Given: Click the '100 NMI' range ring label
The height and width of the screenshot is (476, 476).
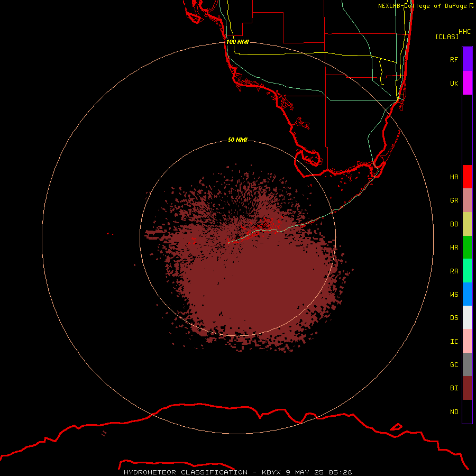Looking at the screenshot, I should click(x=237, y=42).
